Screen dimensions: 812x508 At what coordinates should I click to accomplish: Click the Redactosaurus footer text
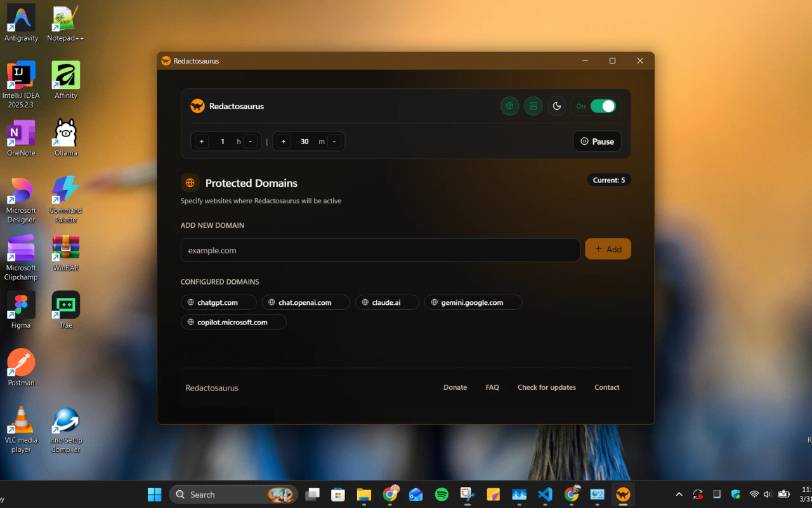[212, 388]
